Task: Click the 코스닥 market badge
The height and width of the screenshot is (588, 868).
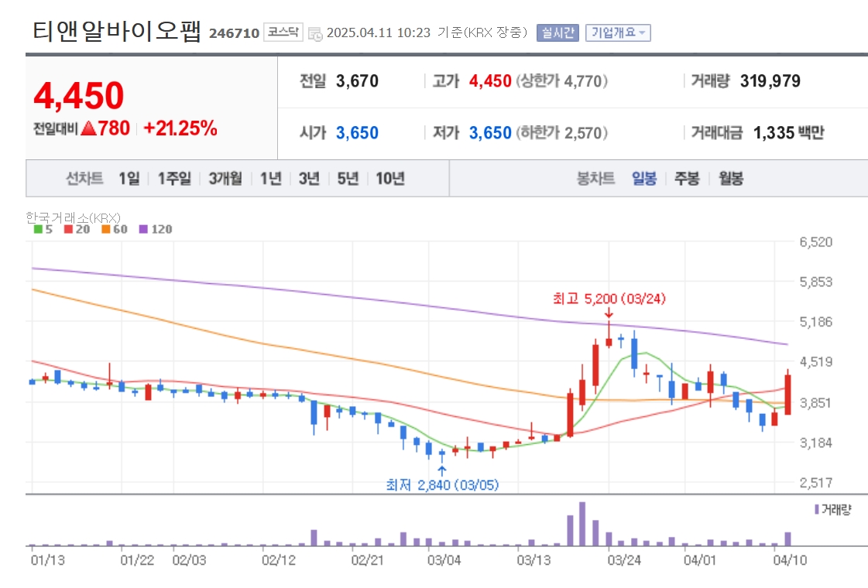Action: [x=283, y=32]
